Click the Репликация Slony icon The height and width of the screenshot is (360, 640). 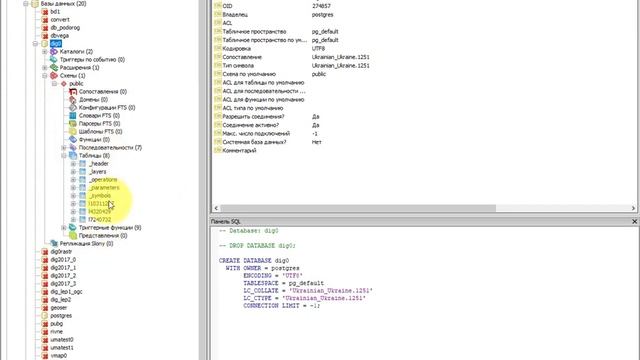click(54, 244)
